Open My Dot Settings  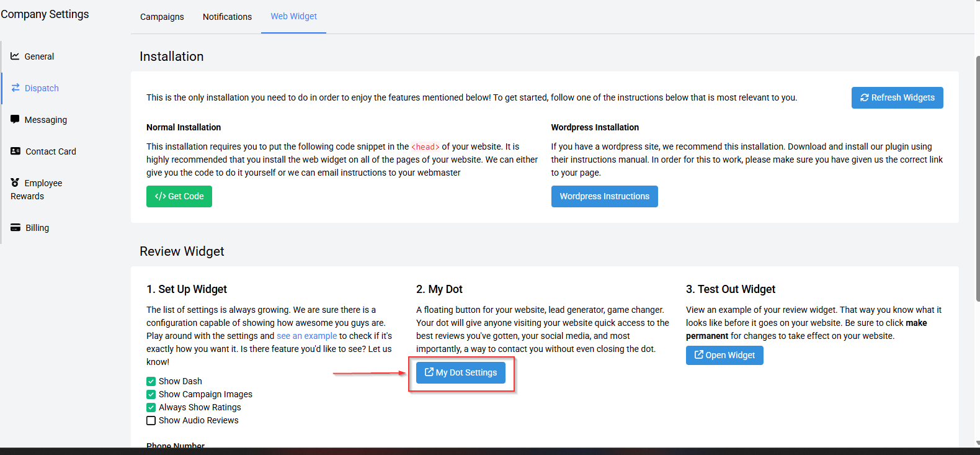[x=460, y=372]
